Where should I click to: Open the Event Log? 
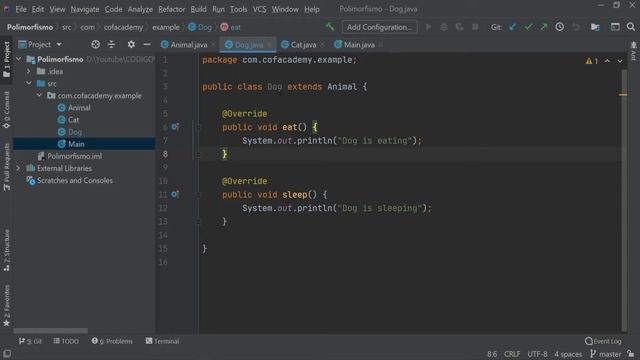point(603,341)
